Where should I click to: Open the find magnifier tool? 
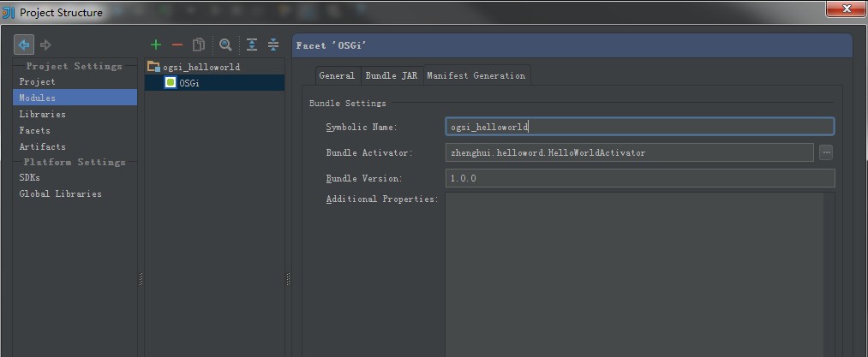(225, 45)
